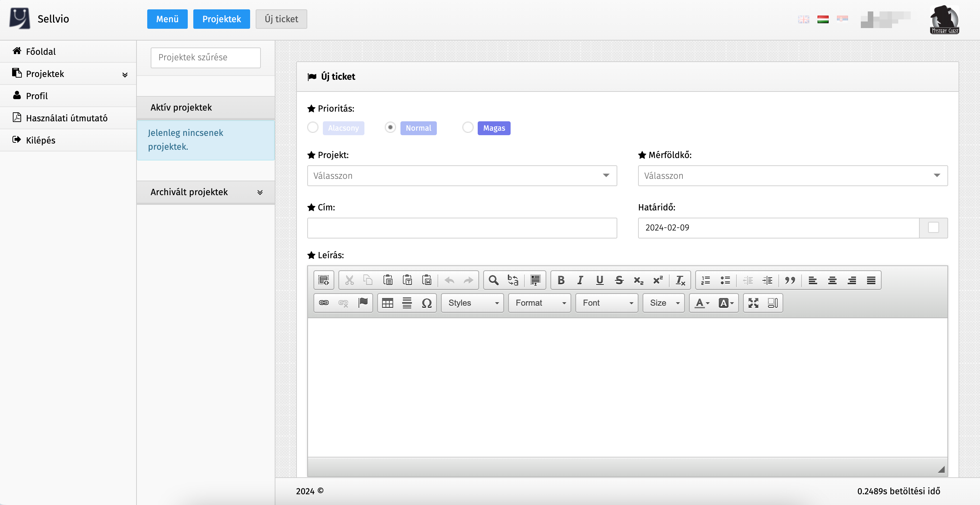
Task: Open the Mérföldkő Válasszon dropdown
Action: point(793,176)
